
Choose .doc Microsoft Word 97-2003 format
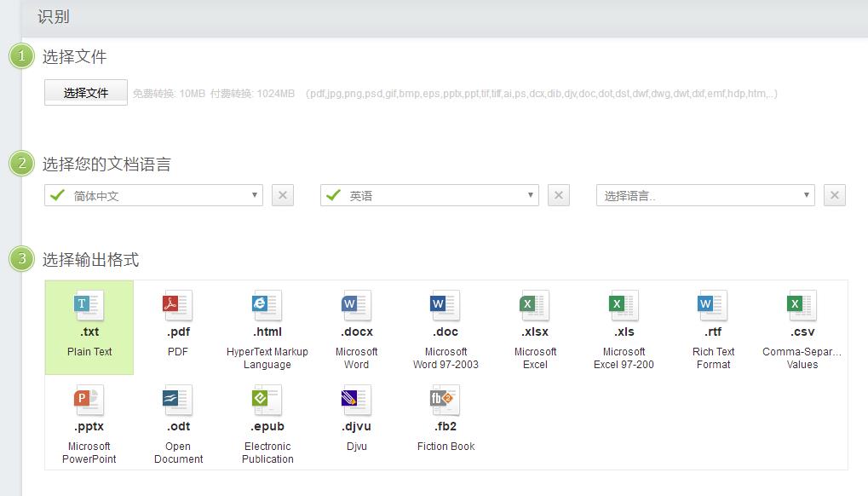(x=445, y=327)
